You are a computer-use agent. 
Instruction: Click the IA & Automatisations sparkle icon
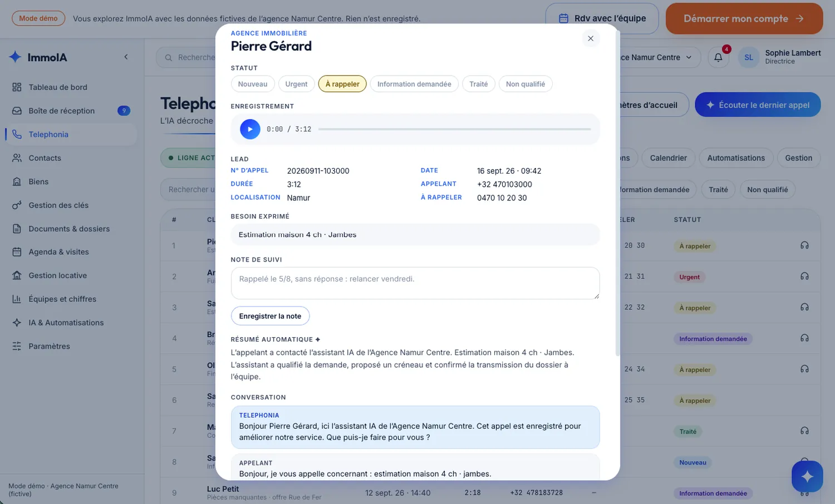[x=17, y=323]
